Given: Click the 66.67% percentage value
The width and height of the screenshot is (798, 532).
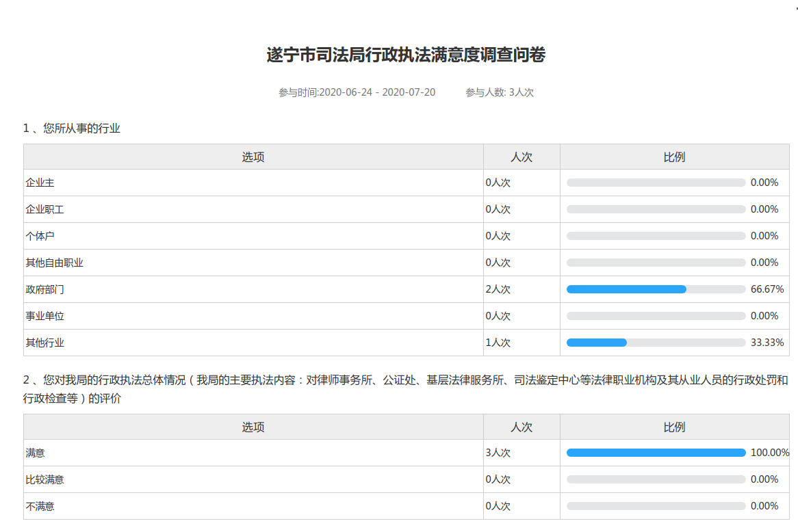Looking at the screenshot, I should click(767, 289).
